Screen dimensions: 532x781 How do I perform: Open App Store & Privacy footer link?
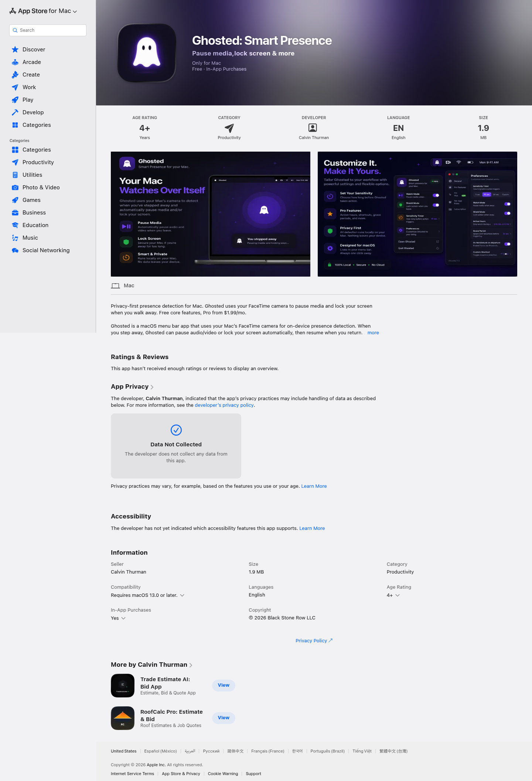(x=181, y=774)
